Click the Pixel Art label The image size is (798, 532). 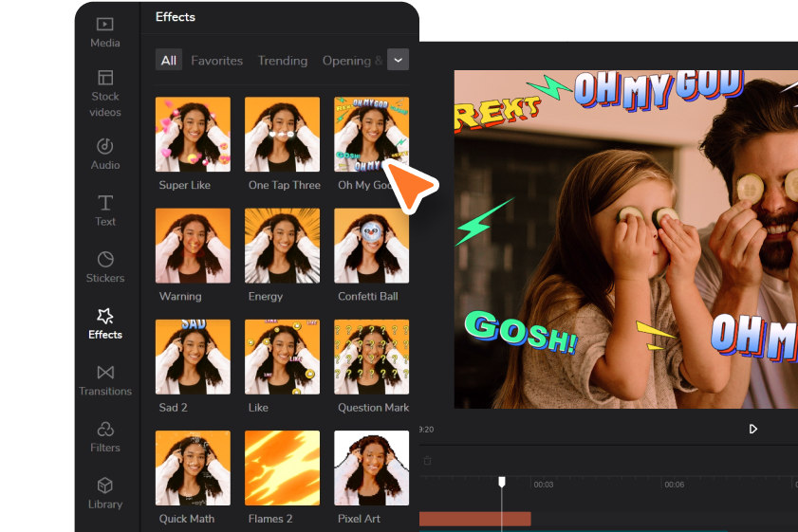pyautogui.click(x=359, y=519)
